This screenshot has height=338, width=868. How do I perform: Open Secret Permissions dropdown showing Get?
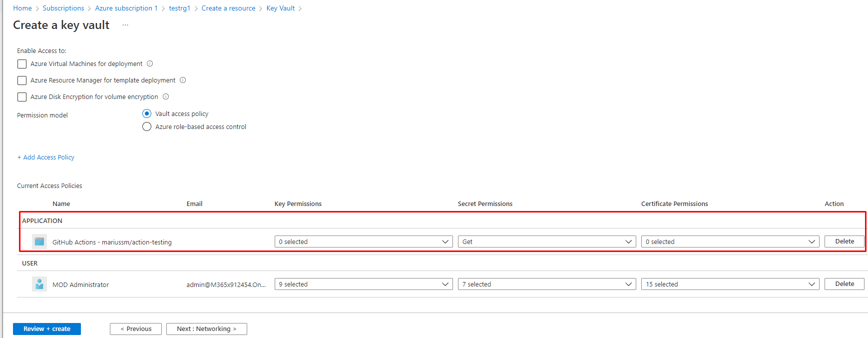pos(546,241)
